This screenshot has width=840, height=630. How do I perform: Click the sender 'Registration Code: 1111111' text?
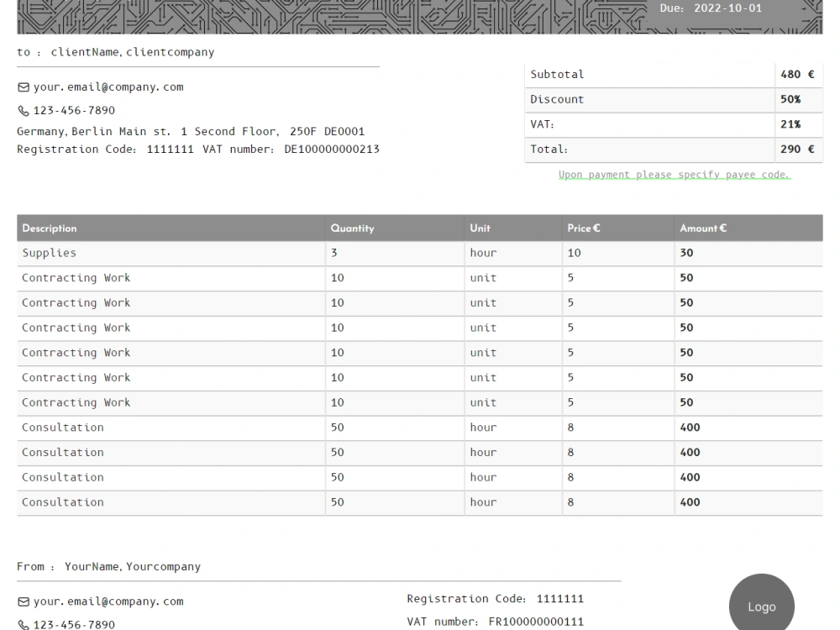(x=495, y=598)
